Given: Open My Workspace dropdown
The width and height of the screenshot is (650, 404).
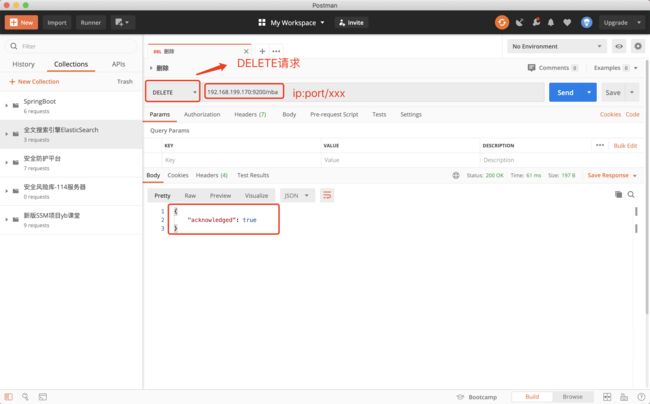Looking at the screenshot, I should [291, 22].
